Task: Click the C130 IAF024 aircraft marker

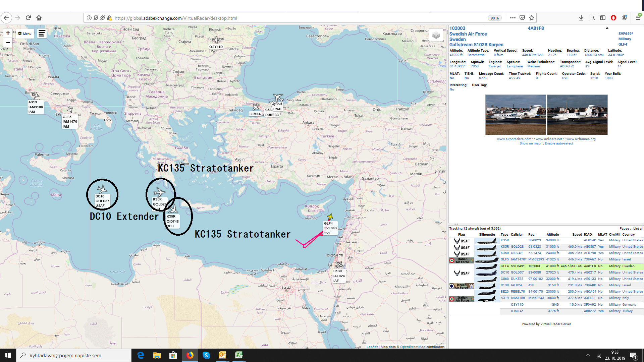Action: coord(339,265)
